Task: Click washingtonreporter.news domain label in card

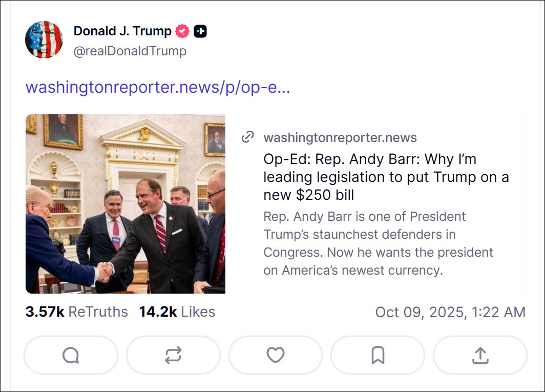Action: [x=340, y=137]
